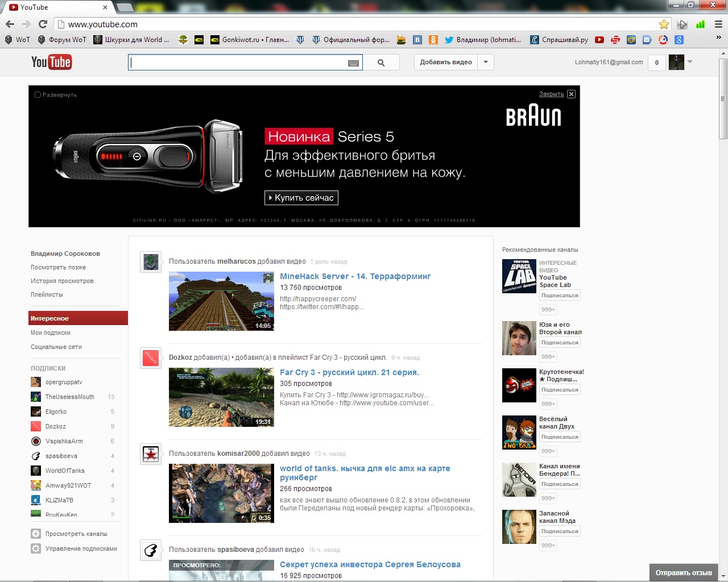Open the opergruppatv subscription

(64, 382)
